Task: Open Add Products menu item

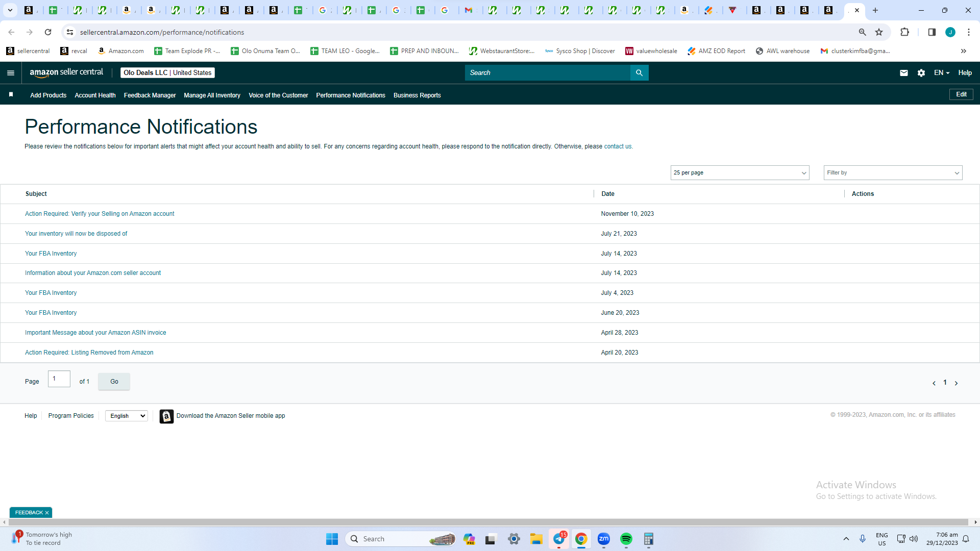Action: coord(48,95)
